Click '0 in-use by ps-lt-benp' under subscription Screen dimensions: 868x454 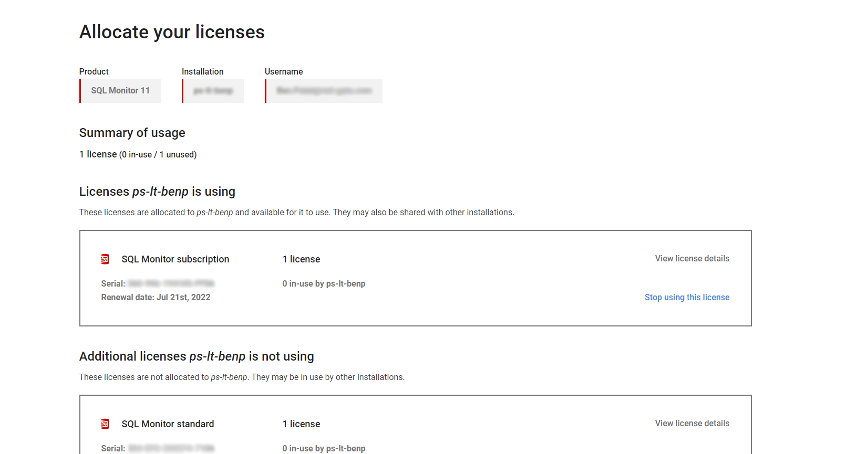(x=324, y=284)
